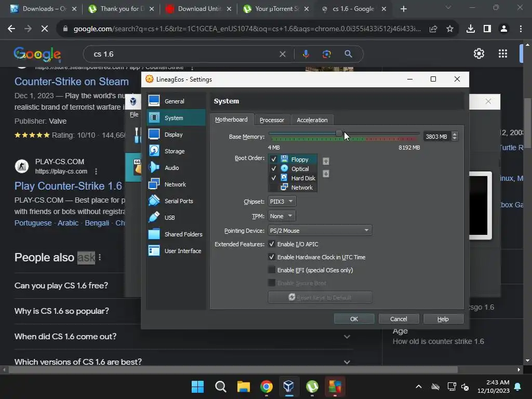Click the Base Memory 3803 MB field

pyautogui.click(x=437, y=137)
